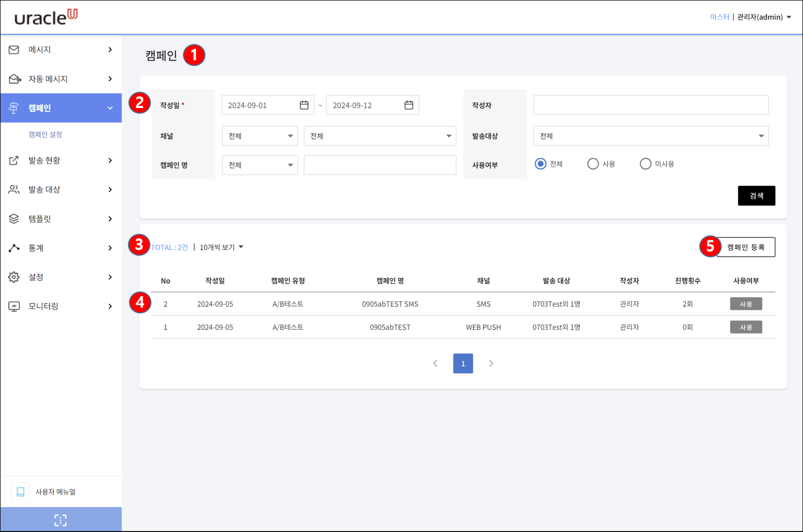Open 관리자(admin) account dropdown

[x=764, y=17]
